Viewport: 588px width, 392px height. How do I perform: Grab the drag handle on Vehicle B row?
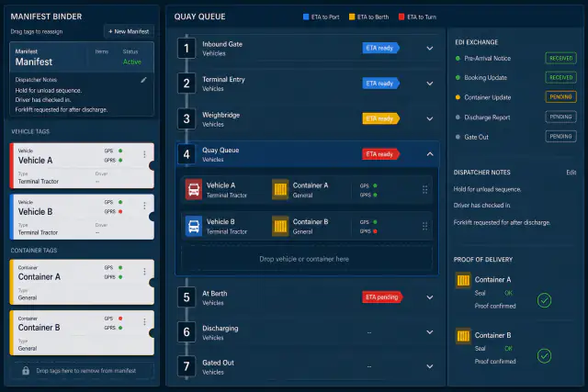[x=424, y=227]
